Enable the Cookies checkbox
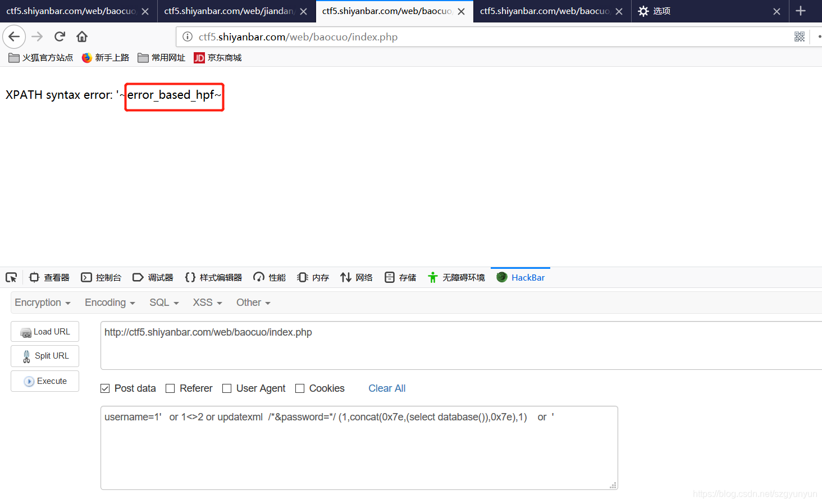The width and height of the screenshot is (822, 504). [300, 388]
